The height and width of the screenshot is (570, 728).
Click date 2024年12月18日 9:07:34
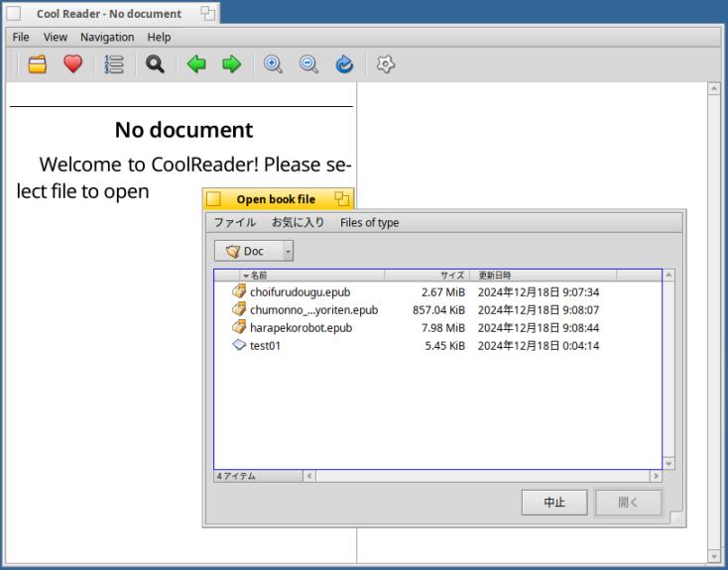tap(539, 292)
